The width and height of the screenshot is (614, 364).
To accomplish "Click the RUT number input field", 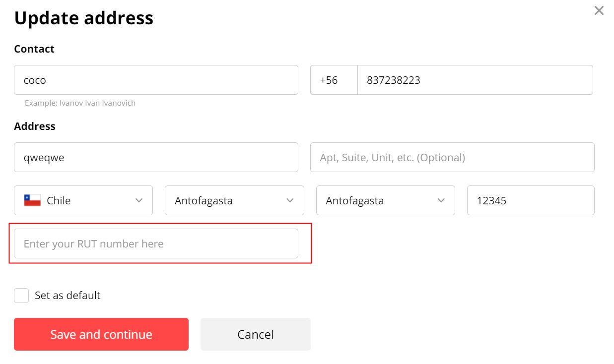I will (156, 243).
